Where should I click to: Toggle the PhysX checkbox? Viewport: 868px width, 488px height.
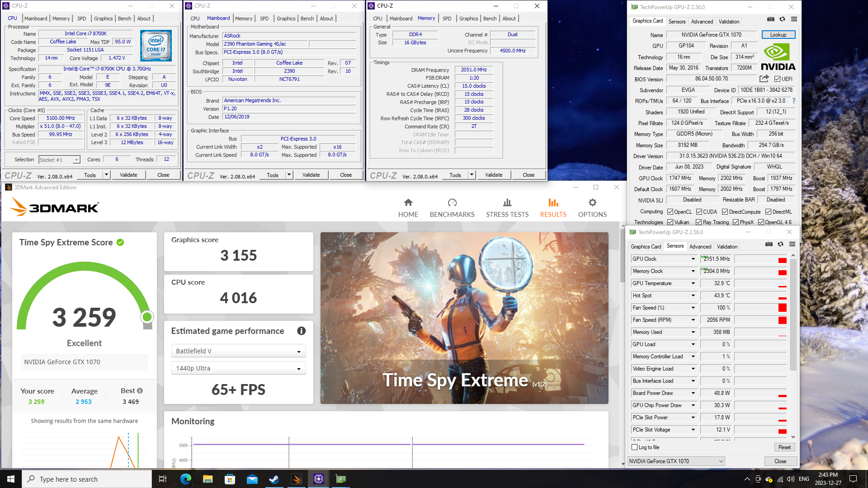[736, 222]
